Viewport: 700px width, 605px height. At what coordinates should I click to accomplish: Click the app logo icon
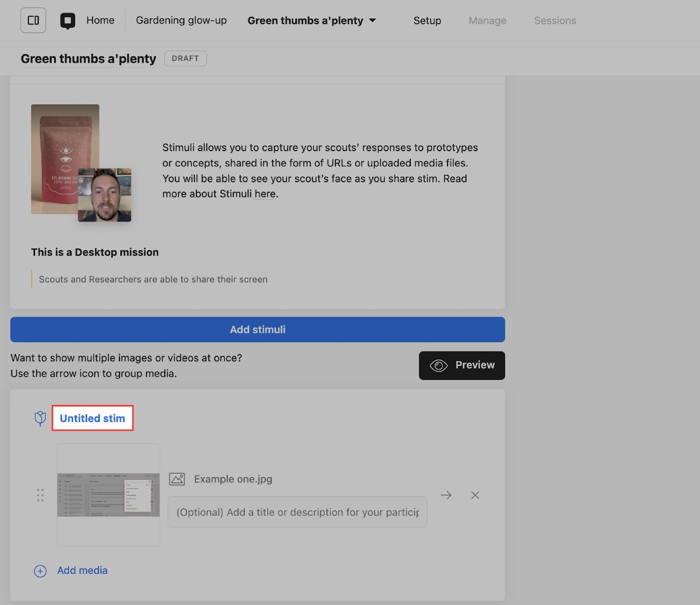67,21
